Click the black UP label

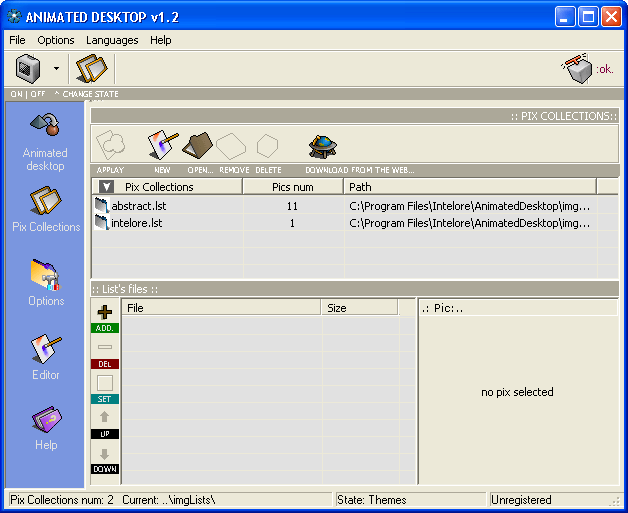pyautogui.click(x=105, y=434)
